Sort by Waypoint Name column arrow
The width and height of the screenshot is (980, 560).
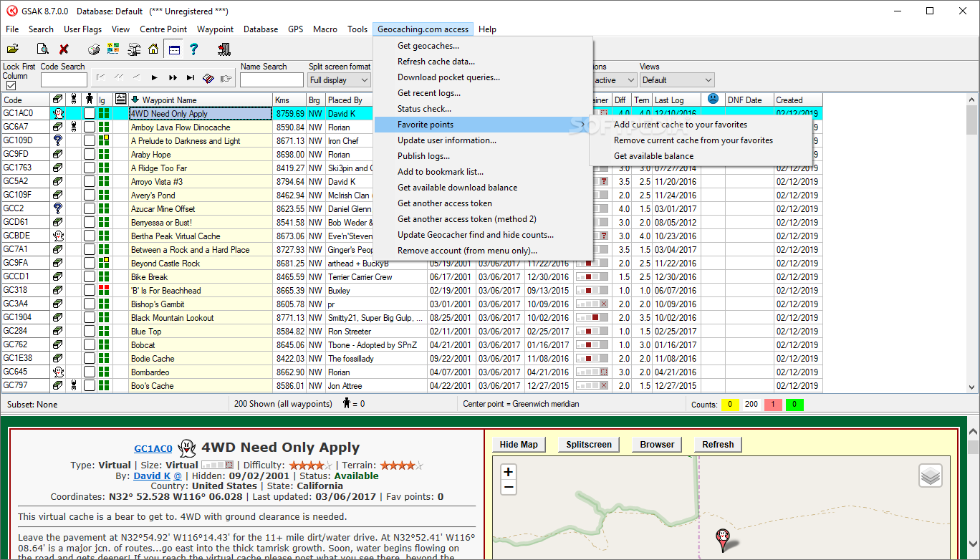tap(135, 100)
